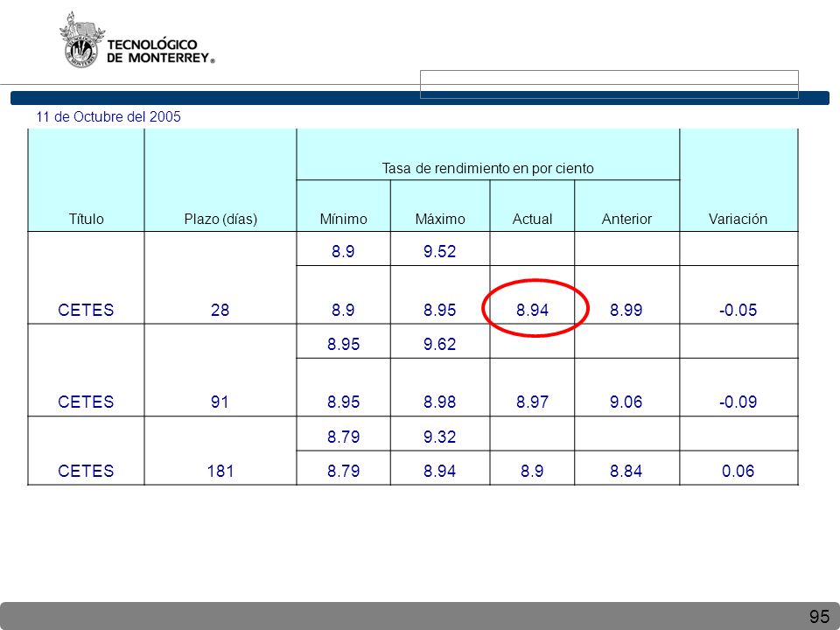The image size is (840, 630).
Task: Select the Anterior value 8.99
Action: [x=626, y=310]
